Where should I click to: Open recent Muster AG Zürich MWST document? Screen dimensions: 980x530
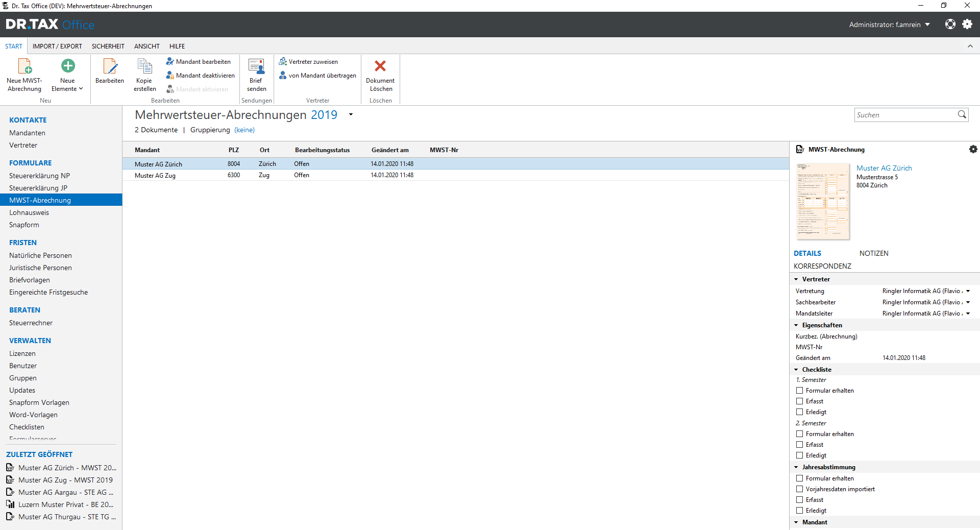click(x=61, y=468)
